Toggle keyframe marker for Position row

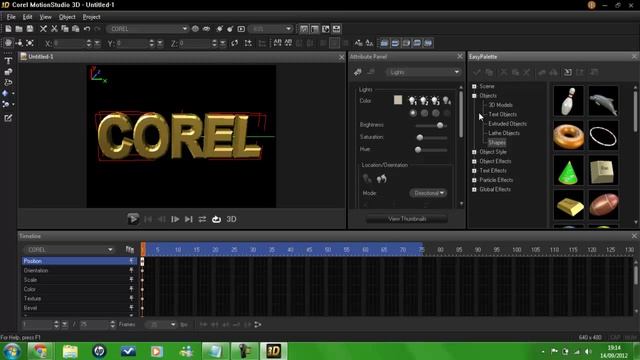[131, 261]
